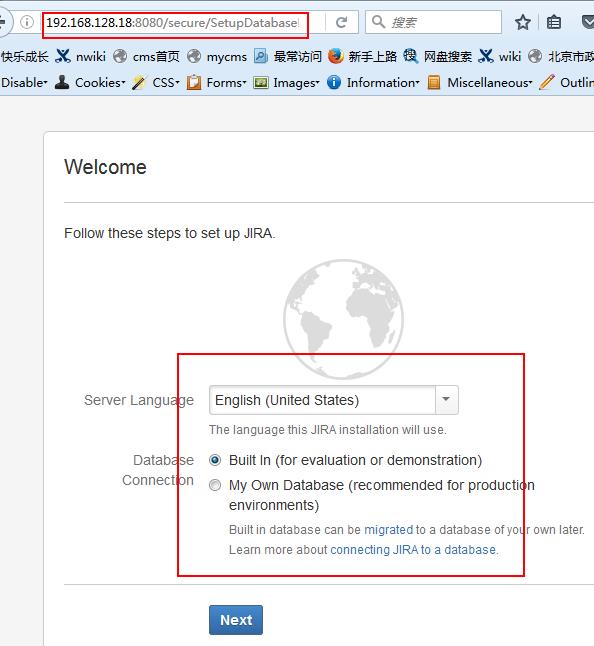The image size is (594, 646).
Task: Open the Disable developer toolbar menu
Action: pyautogui.click(x=24, y=83)
